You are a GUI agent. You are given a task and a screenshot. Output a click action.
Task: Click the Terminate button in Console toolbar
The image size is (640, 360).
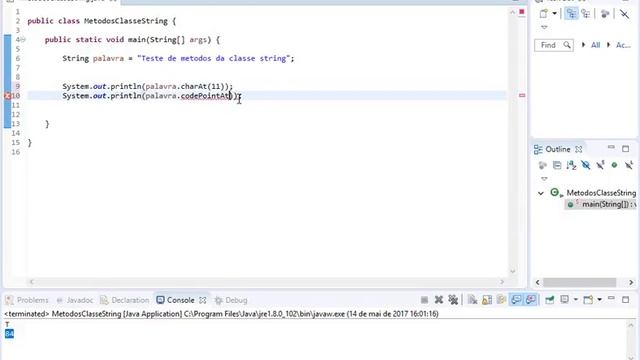coord(424,300)
